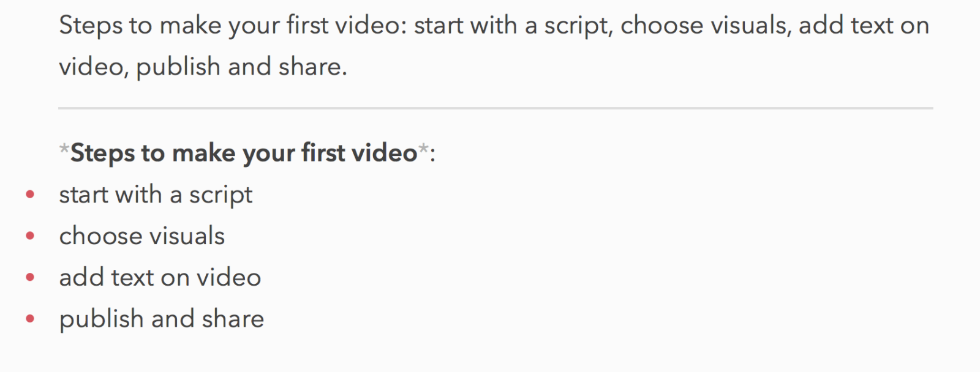Viewport: 980px width, 372px height.
Task: Click the bold 'Steps to make your first video' heading
Action: pos(244,153)
